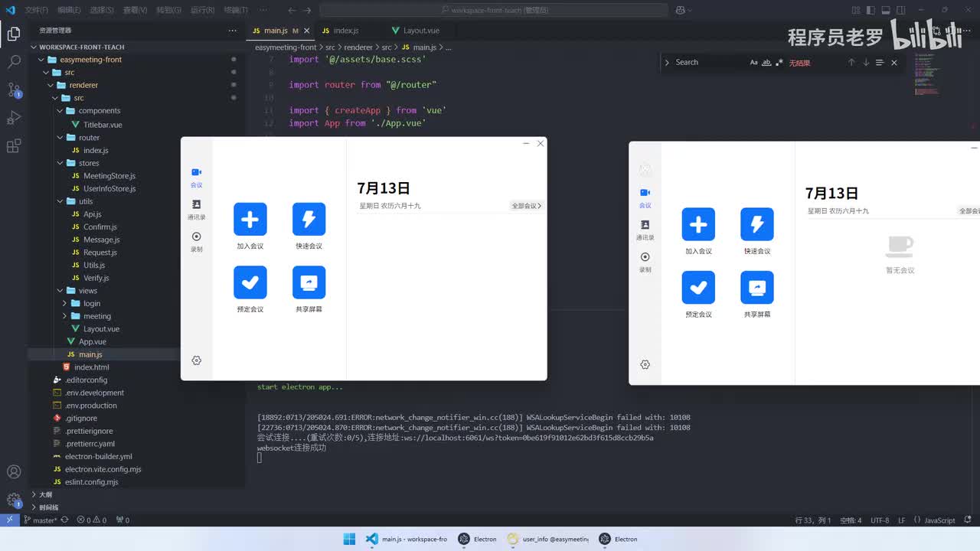Toggle Find in Selection in the find widget

pos(880,63)
